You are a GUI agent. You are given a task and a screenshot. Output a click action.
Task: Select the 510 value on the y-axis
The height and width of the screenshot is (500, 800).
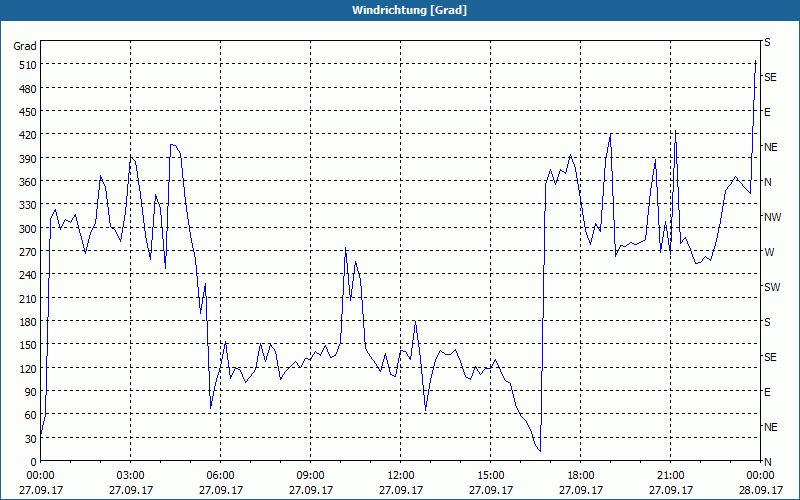click(x=24, y=65)
